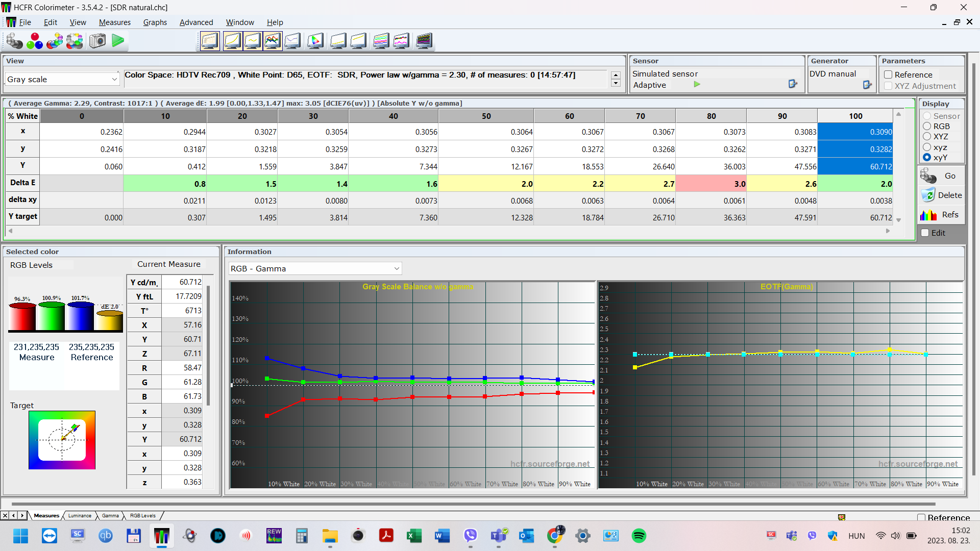980x551 pixels.
Task: Open the RGB - Gamma information dropdown
Action: point(396,269)
